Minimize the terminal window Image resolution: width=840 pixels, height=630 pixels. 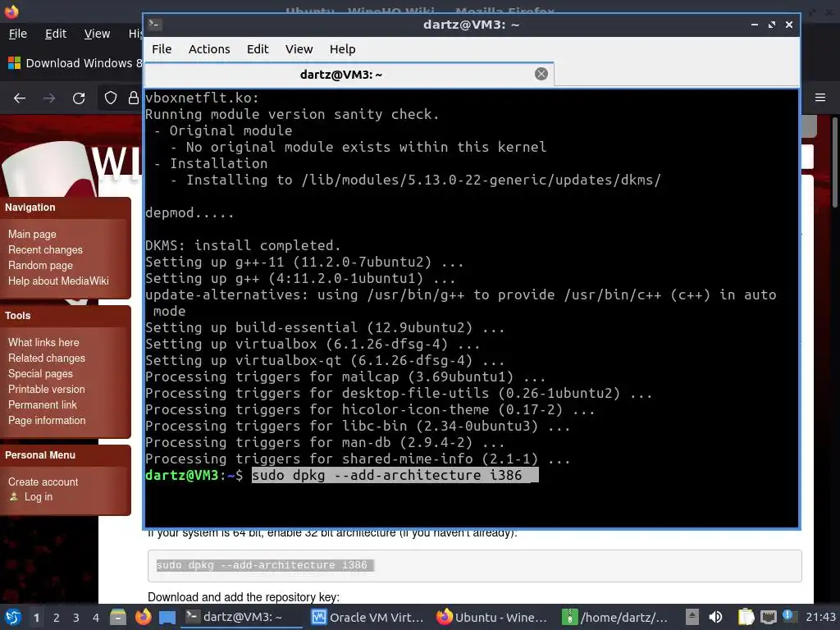click(x=755, y=25)
